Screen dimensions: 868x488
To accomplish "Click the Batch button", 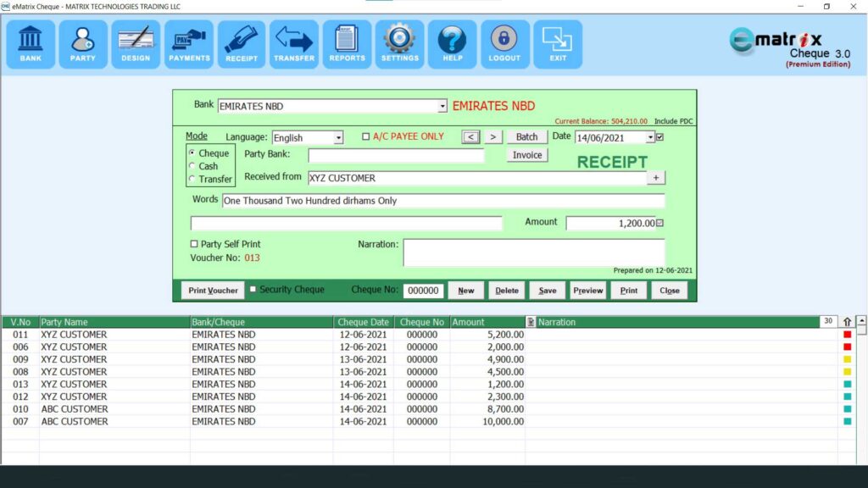I will (526, 136).
